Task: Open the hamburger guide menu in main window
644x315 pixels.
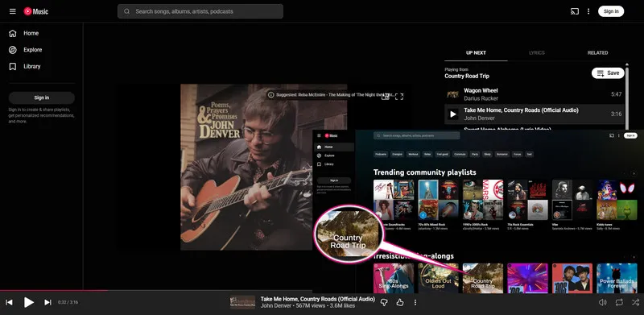Action: click(x=13, y=11)
